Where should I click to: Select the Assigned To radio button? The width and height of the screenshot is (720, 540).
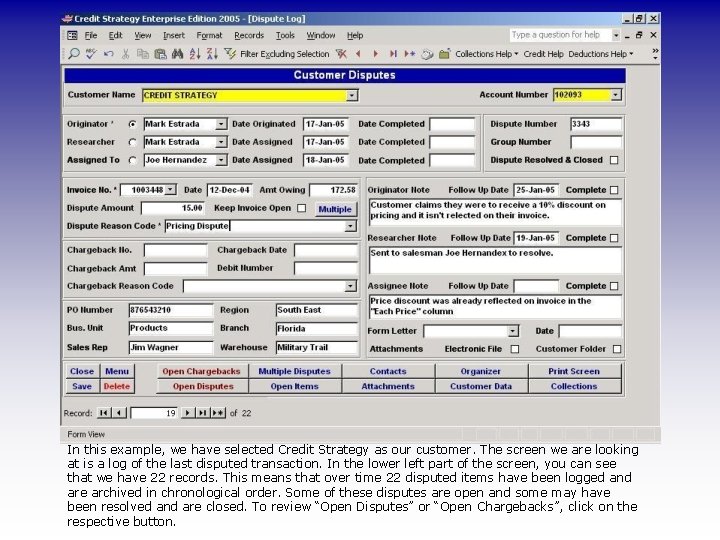click(x=133, y=160)
